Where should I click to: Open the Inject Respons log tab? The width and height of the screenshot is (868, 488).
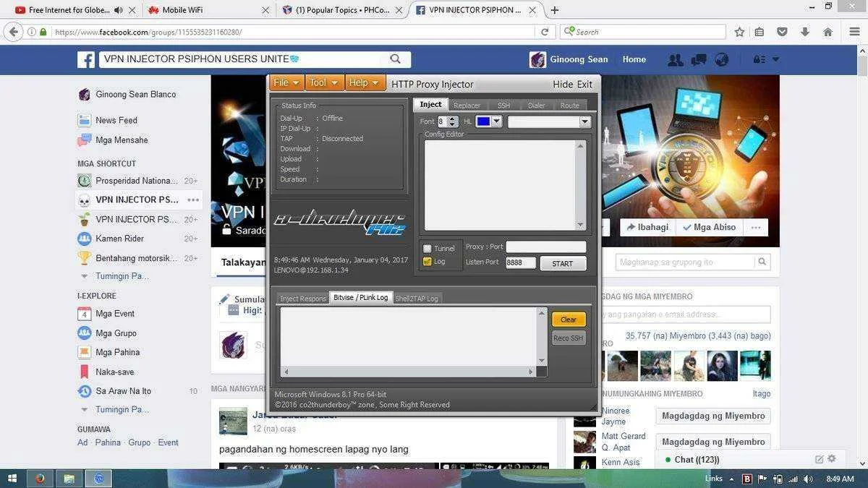point(303,298)
